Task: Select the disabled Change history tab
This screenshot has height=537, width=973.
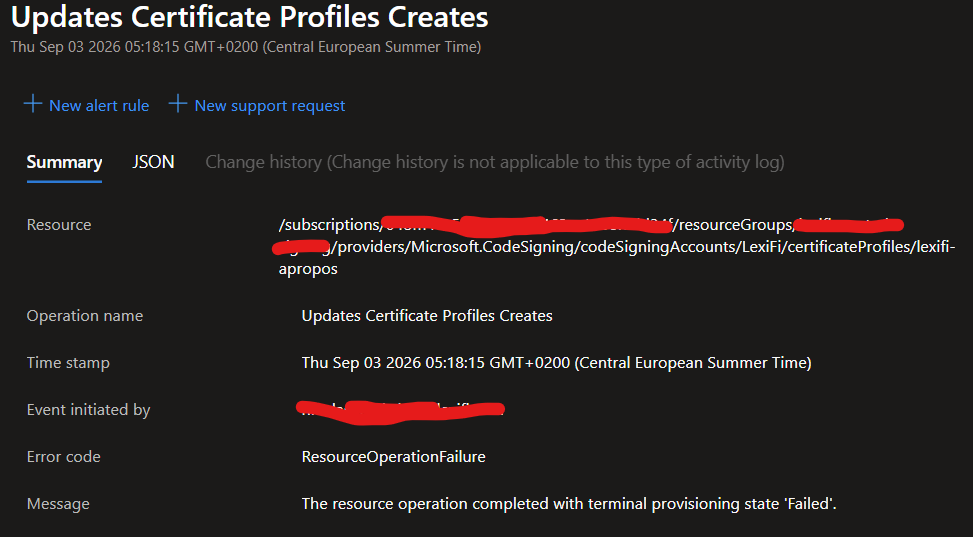Action: pyautogui.click(x=495, y=163)
